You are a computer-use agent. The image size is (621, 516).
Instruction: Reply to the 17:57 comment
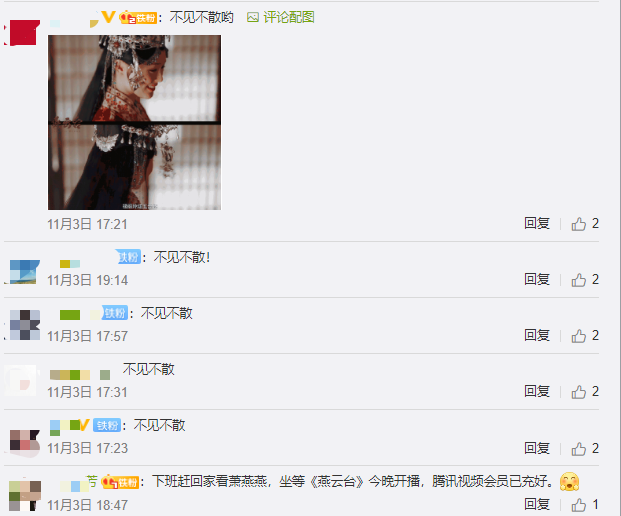(537, 335)
